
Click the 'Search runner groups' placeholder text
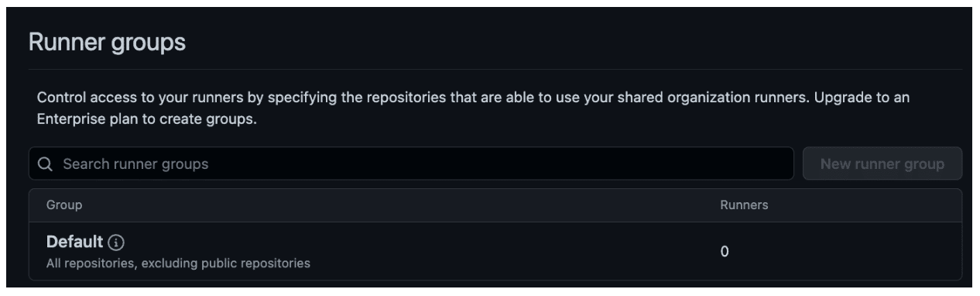pyautogui.click(x=135, y=164)
